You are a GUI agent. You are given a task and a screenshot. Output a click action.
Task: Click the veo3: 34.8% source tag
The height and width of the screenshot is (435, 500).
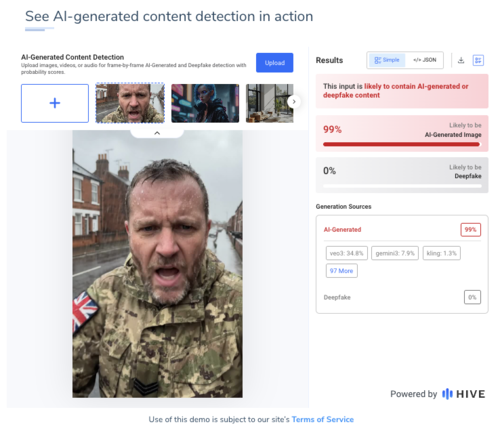(x=347, y=253)
